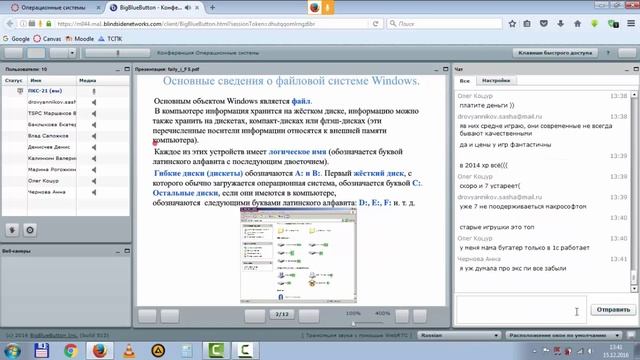Image resolution: width=640 pixels, height=360 pixels.
Task: Reload the current page
Action: [x=376, y=24]
